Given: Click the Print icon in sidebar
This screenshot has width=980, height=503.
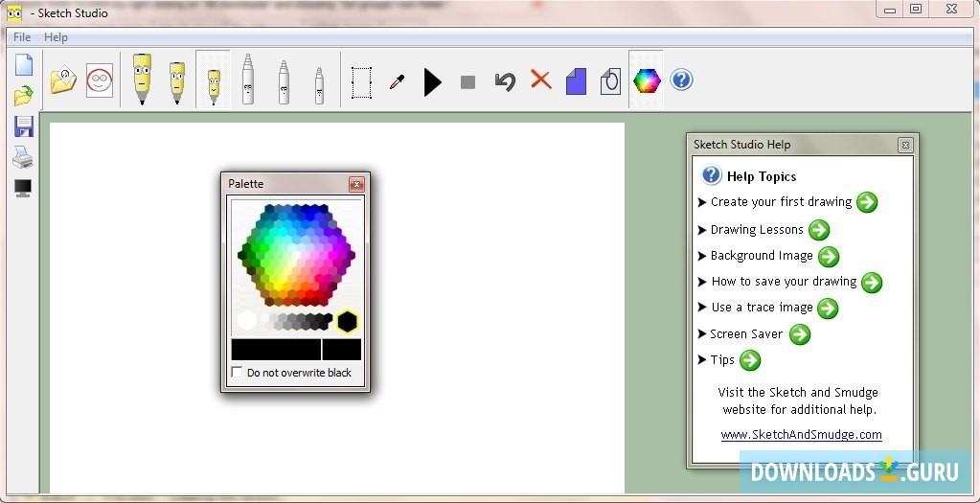Looking at the screenshot, I should (23, 158).
